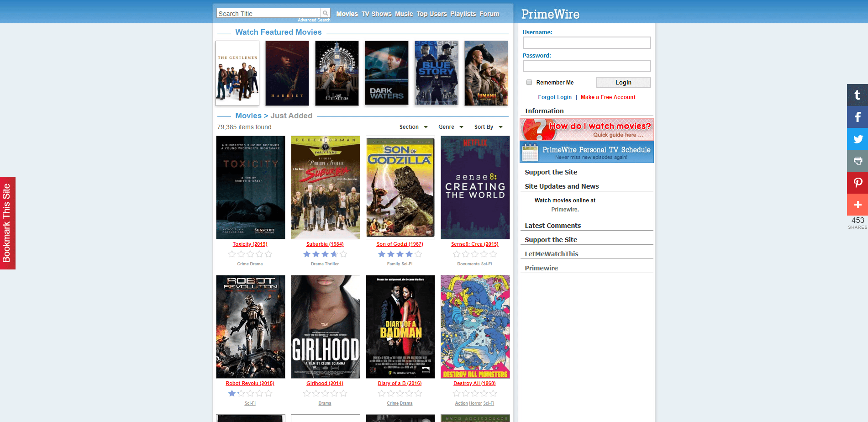Screen dimensions: 868x422
Task: Open the Harriet featured poster
Action: point(287,73)
